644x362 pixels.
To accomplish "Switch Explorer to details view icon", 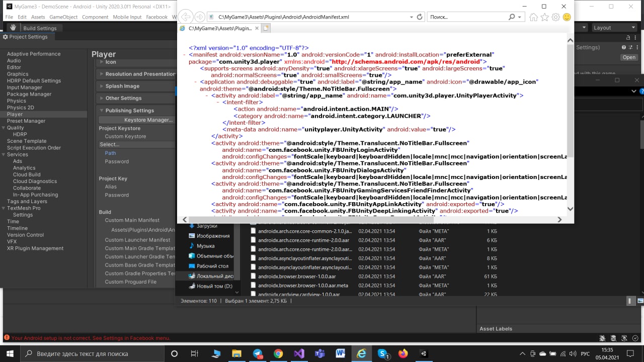I will coord(630,301).
